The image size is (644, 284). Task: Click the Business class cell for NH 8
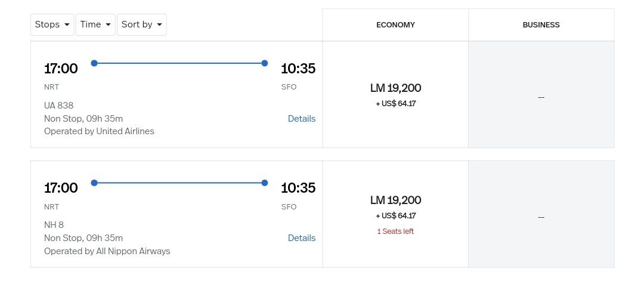[541, 214]
